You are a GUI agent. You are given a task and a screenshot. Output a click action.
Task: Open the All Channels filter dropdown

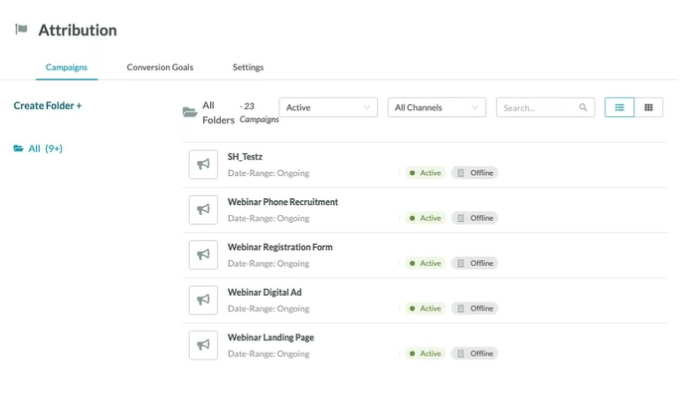(x=436, y=107)
